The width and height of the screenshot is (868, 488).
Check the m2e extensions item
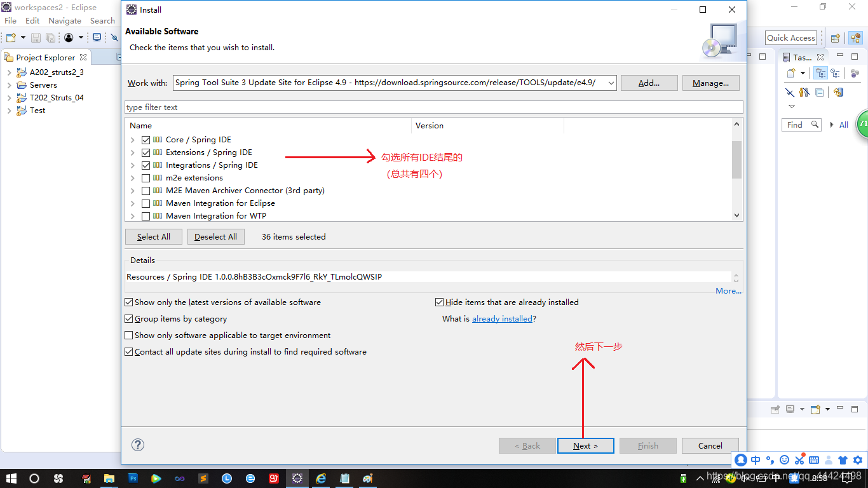tap(146, 178)
